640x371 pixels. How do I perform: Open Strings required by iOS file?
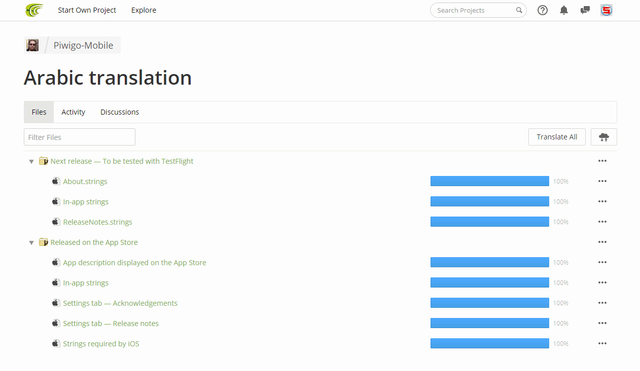101,344
